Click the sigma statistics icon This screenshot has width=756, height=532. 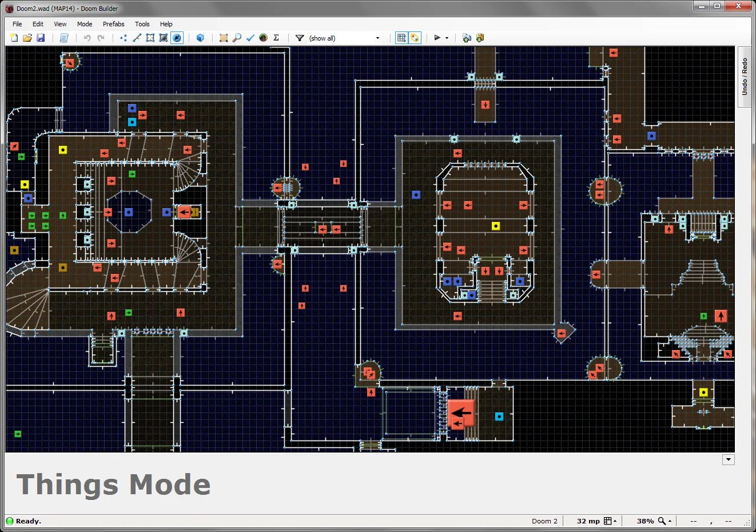pyautogui.click(x=276, y=38)
